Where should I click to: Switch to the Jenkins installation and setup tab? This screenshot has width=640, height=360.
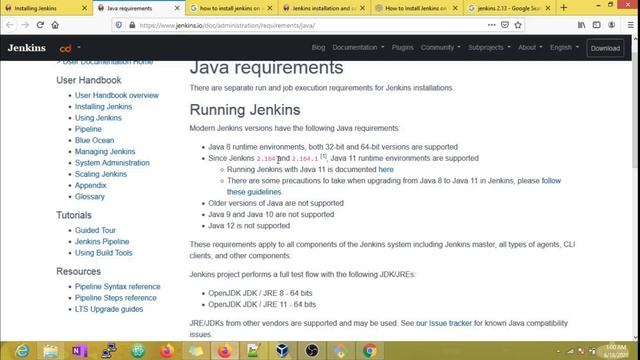coord(324,8)
